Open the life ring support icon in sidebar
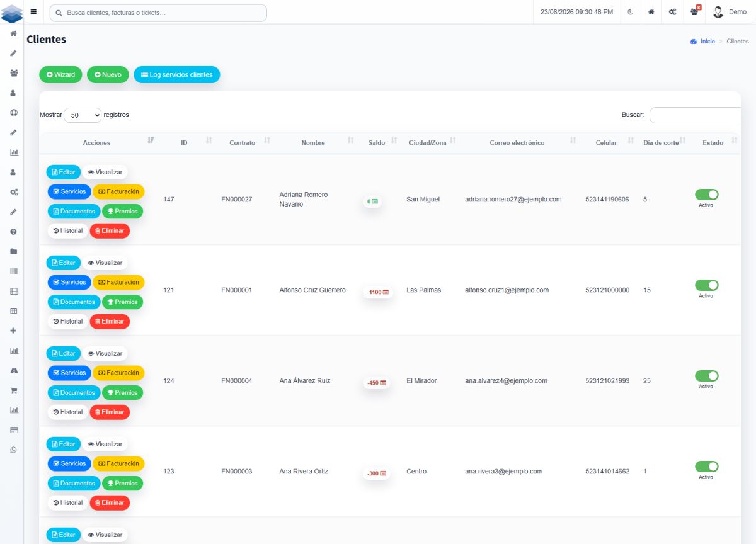Viewport: 756px width, 544px height. coord(13,113)
